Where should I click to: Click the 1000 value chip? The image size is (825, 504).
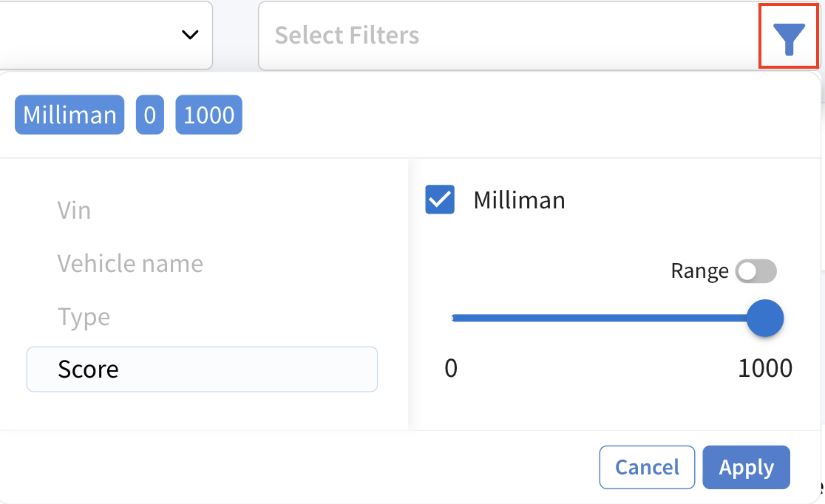(209, 115)
